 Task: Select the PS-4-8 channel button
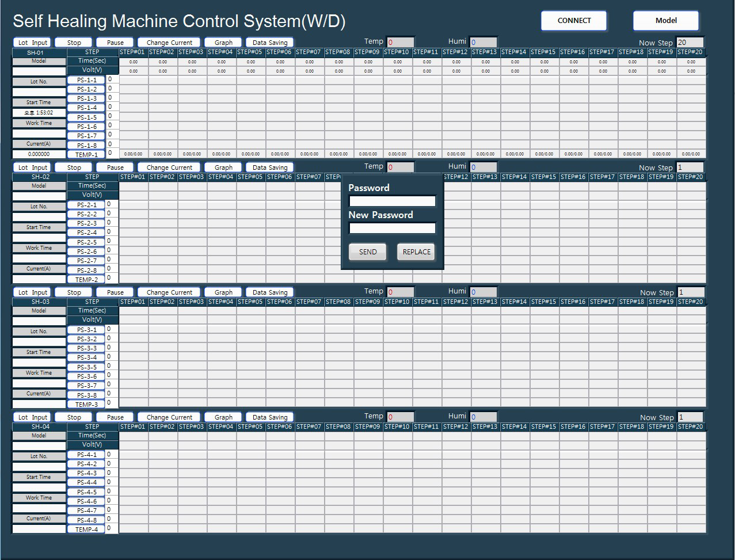pos(87,520)
